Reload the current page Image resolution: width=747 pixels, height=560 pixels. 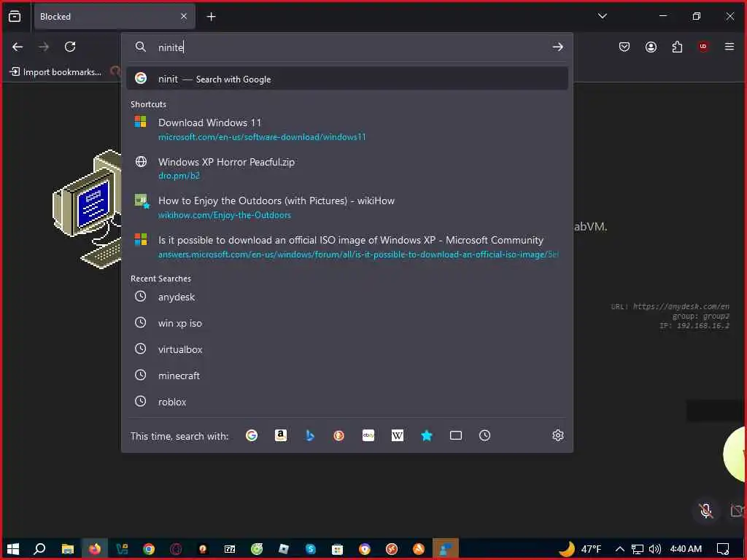point(70,47)
